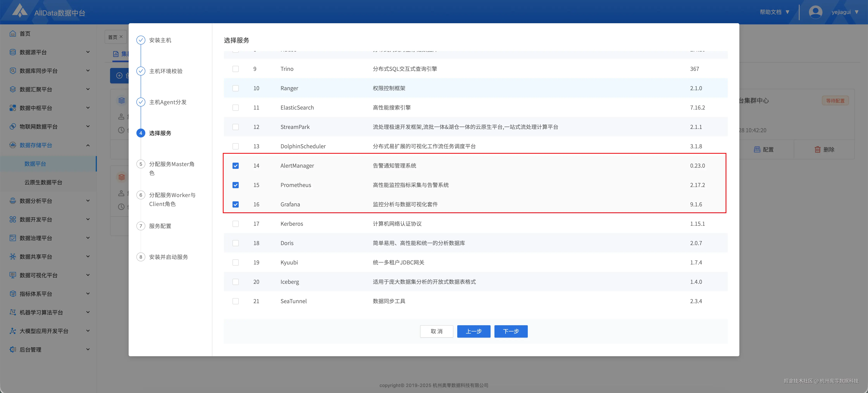Image resolution: width=868 pixels, height=393 pixels.
Task: Check the Kerberos service checkbox
Action: coord(236,224)
